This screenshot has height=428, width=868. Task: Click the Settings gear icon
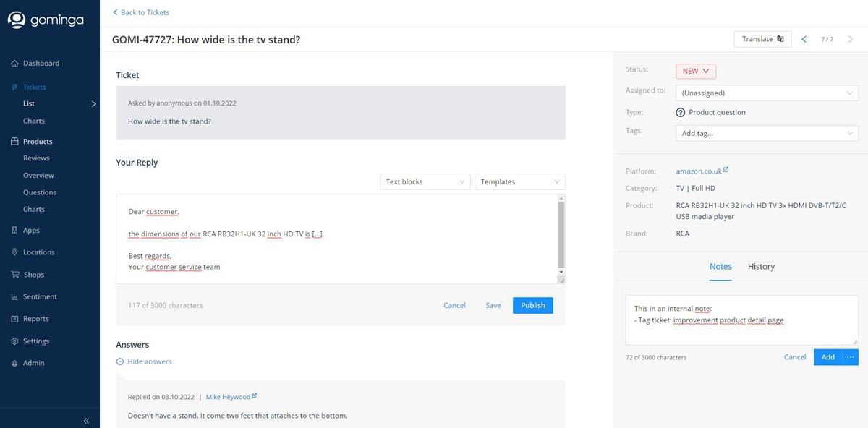(14, 341)
